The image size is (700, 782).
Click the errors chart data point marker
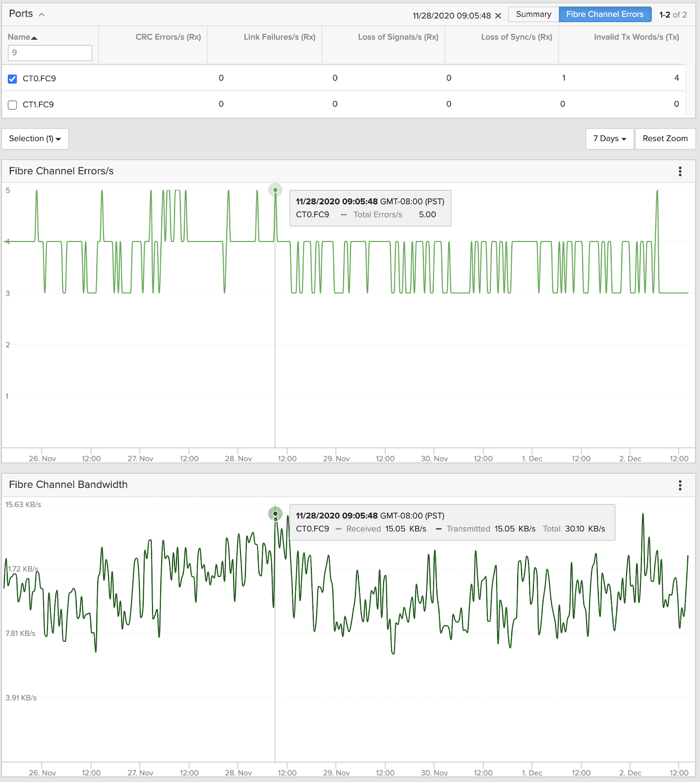pyautogui.click(x=275, y=190)
